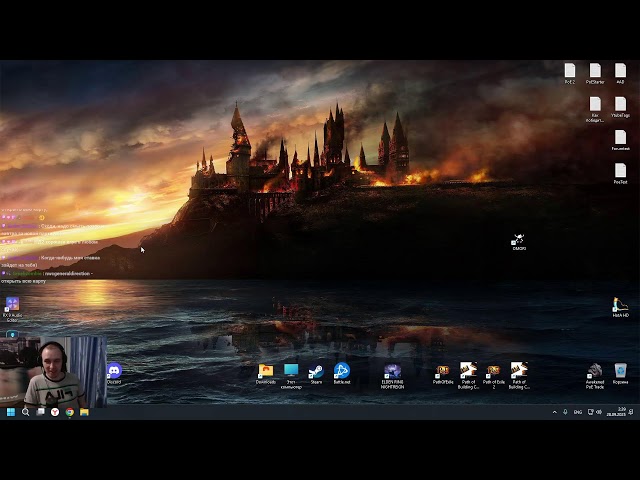
Task: Open the first Path of Building shortcut
Action: coord(468,375)
